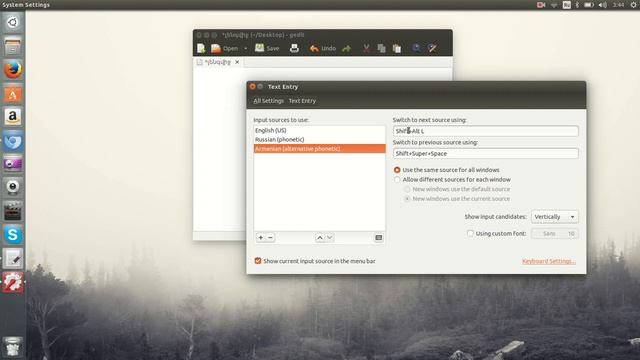Open network menu in the top panel
Image resolution: width=640 pixels, height=360 pixels.
(554, 5)
